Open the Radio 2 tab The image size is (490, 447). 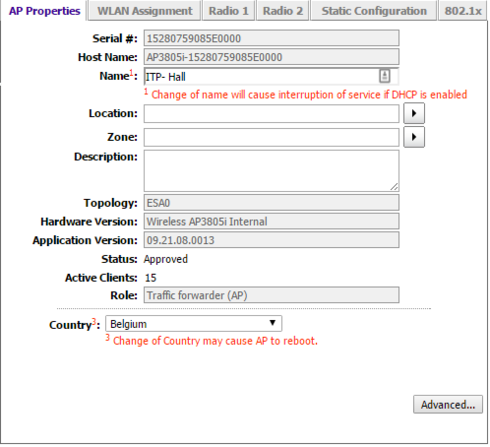[x=283, y=11]
